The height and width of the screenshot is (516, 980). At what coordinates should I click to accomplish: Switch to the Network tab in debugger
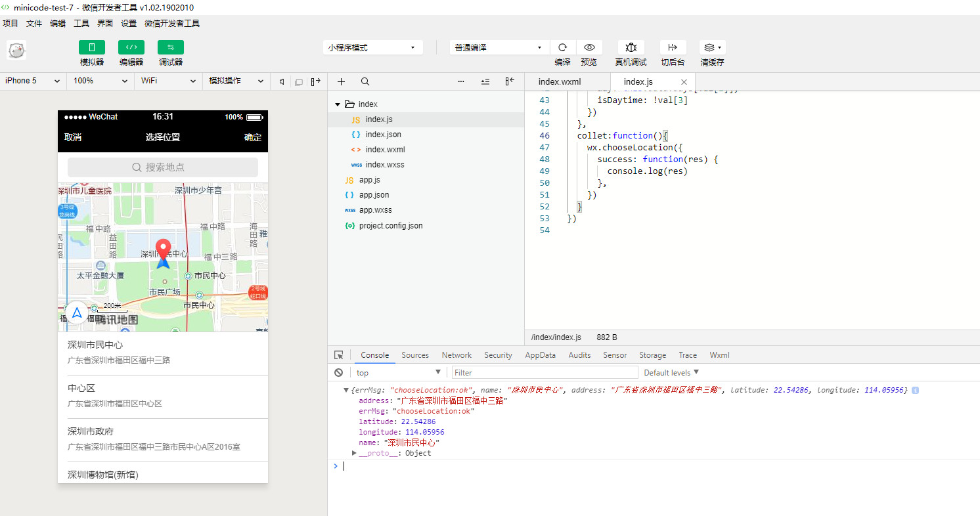tap(457, 355)
